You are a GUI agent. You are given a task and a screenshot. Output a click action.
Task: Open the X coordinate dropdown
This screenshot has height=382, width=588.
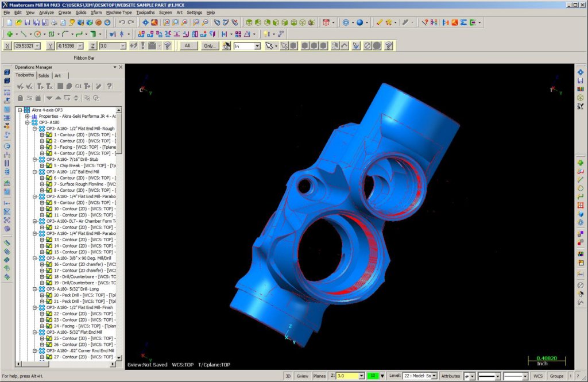(x=37, y=46)
